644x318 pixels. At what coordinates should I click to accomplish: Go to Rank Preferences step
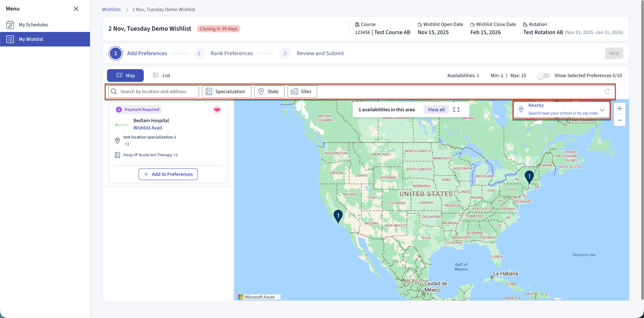232,53
